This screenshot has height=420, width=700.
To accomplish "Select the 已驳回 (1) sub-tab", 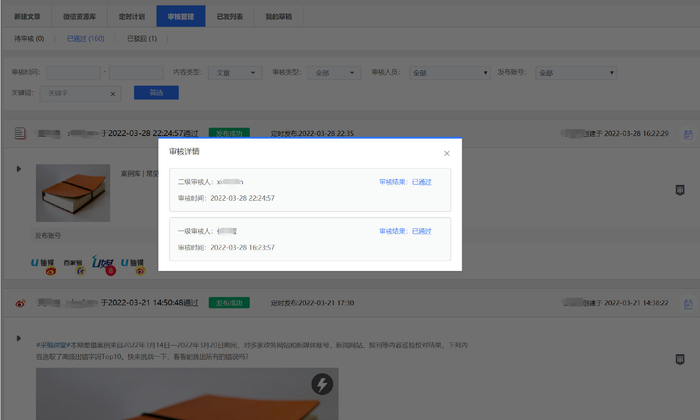I will (x=141, y=39).
